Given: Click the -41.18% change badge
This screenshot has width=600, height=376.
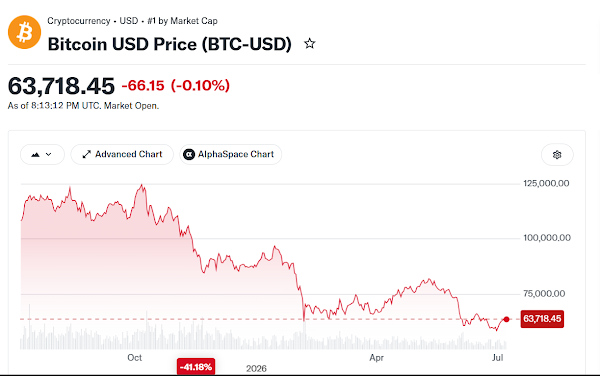Looking at the screenshot, I should click(196, 367).
